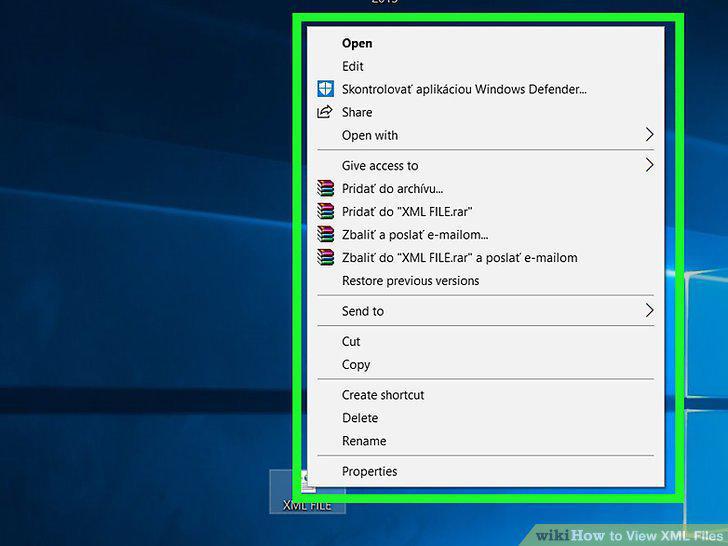The height and width of the screenshot is (546, 728).
Task: Choose Edit from the context menu
Action: 352,66
